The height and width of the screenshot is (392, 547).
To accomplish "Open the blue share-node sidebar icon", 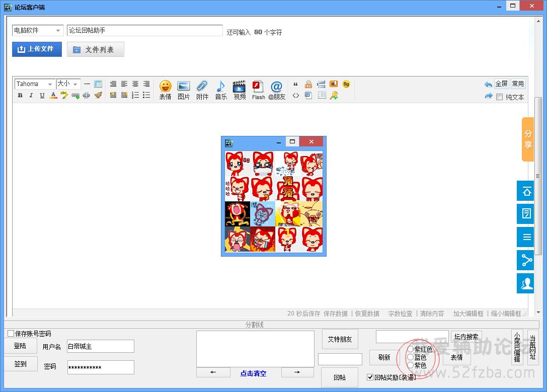I will point(525,260).
